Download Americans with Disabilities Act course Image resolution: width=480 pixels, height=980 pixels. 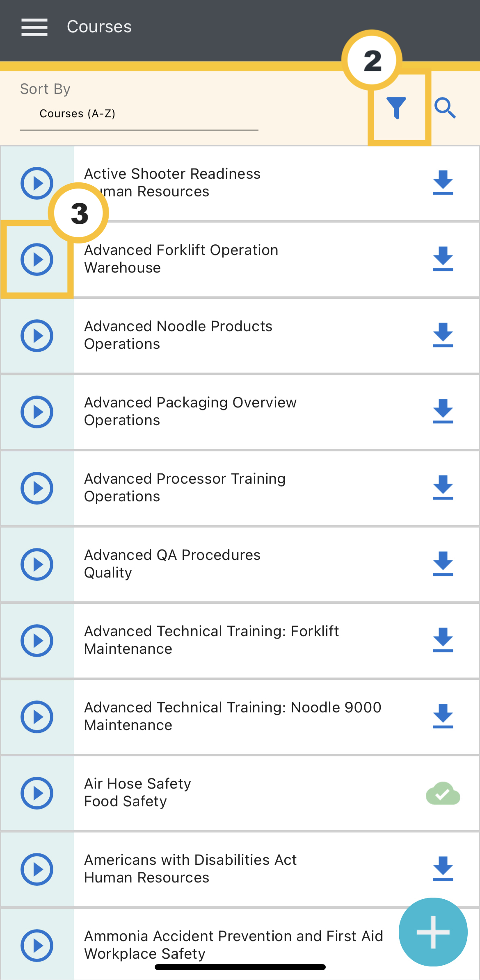coord(443,869)
